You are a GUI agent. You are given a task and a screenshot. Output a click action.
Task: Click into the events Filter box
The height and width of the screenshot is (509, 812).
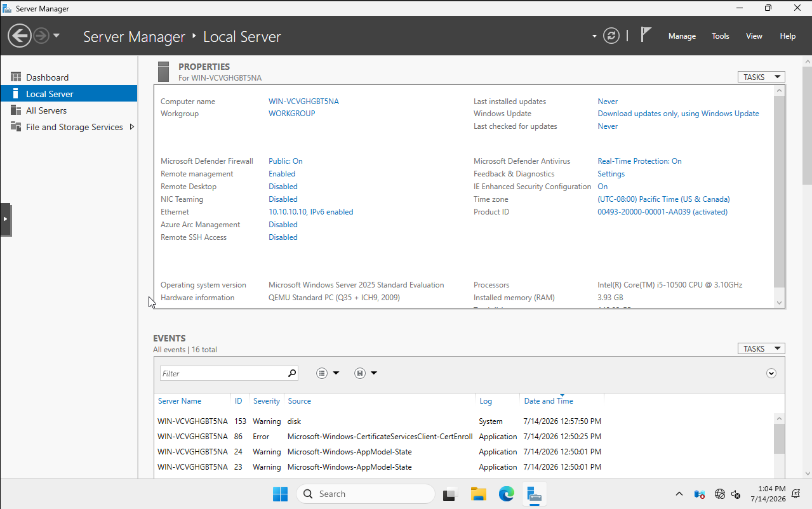[x=222, y=373]
